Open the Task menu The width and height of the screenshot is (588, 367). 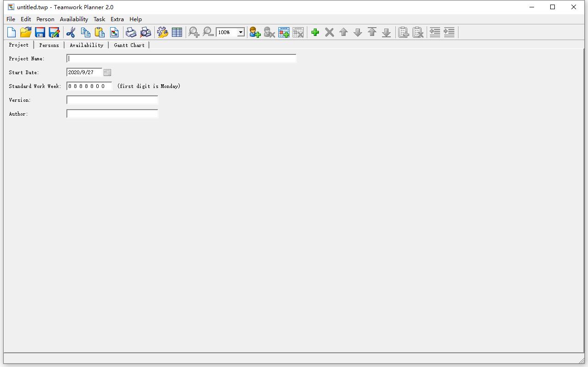click(x=99, y=19)
